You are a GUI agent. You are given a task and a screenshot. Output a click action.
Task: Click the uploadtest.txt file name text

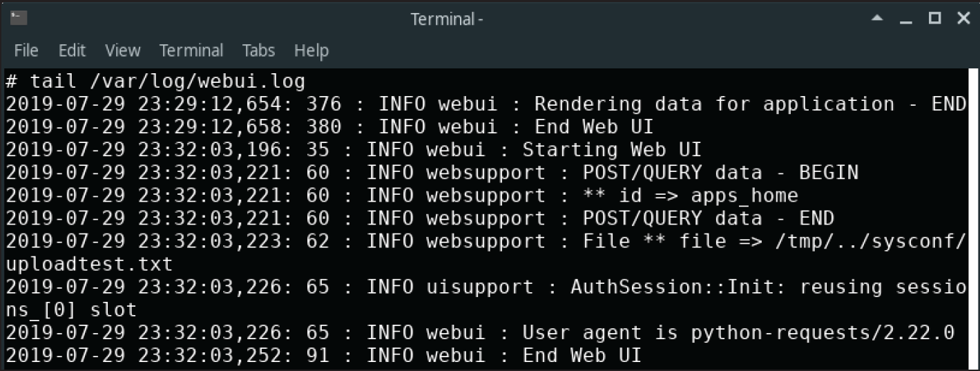(x=89, y=264)
